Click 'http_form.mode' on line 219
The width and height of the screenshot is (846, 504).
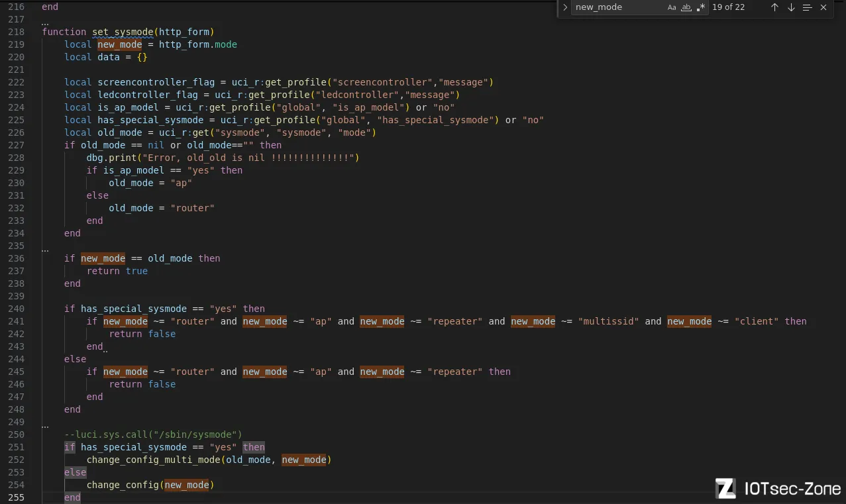click(x=198, y=44)
